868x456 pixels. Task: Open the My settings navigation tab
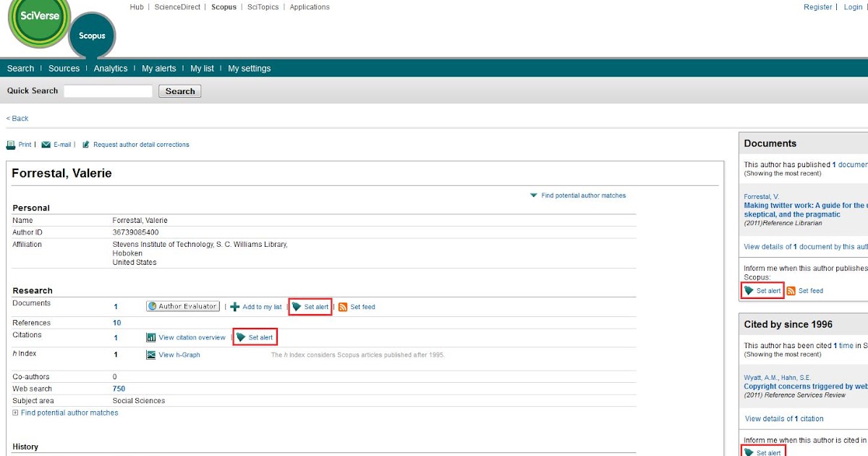point(250,69)
